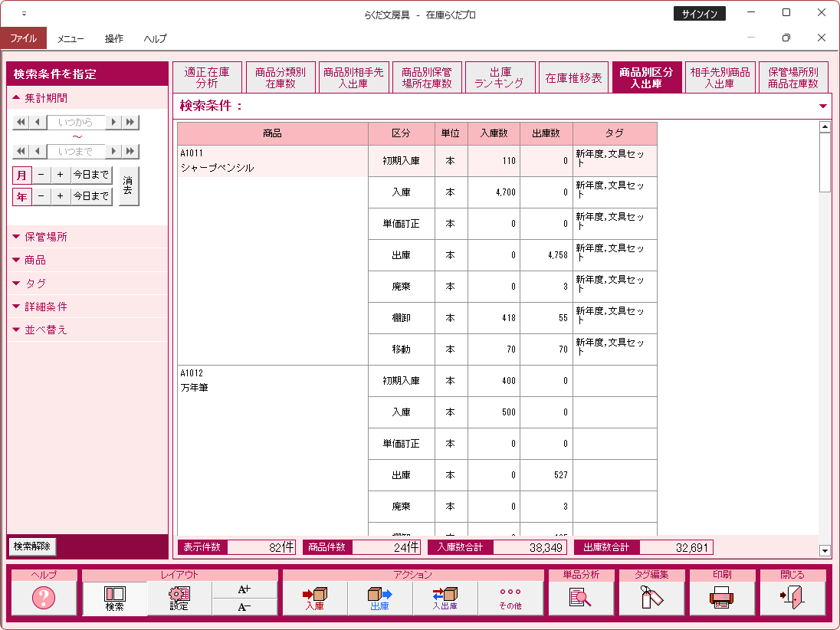This screenshot has width=840, height=630.
Task: Click the 閉じる door exit icon
Action: (x=792, y=598)
